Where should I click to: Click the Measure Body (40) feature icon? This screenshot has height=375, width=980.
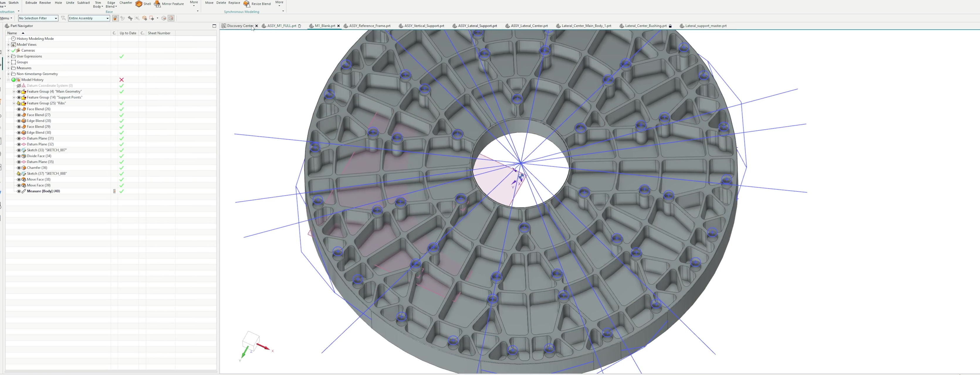coord(24,191)
